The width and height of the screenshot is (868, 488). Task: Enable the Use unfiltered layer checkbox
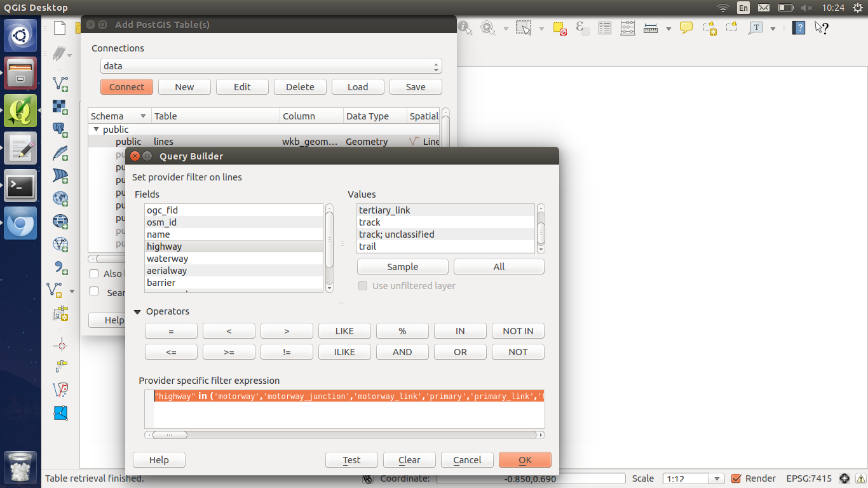tap(363, 286)
